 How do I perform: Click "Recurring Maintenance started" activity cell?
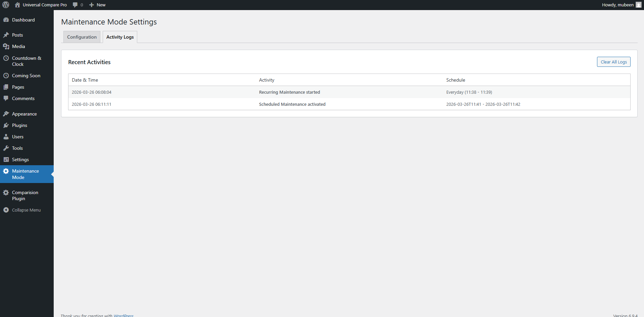(x=289, y=92)
